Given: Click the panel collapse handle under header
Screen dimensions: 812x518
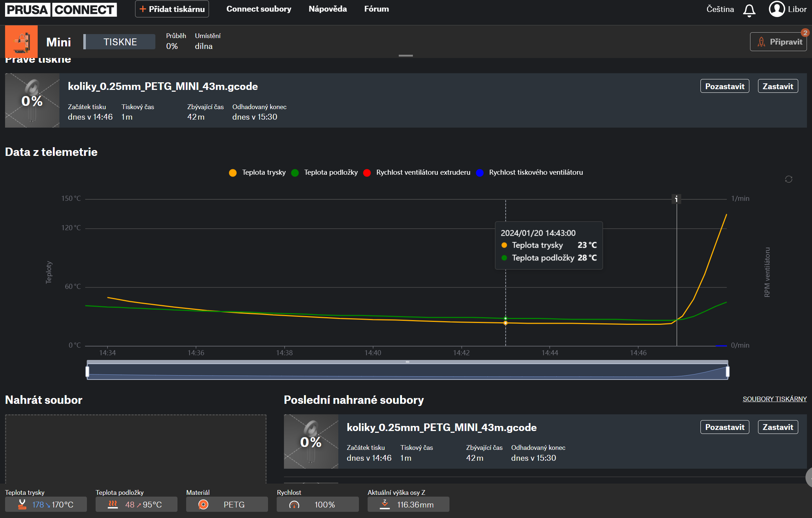Looking at the screenshot, I should [x=406, y=55].
